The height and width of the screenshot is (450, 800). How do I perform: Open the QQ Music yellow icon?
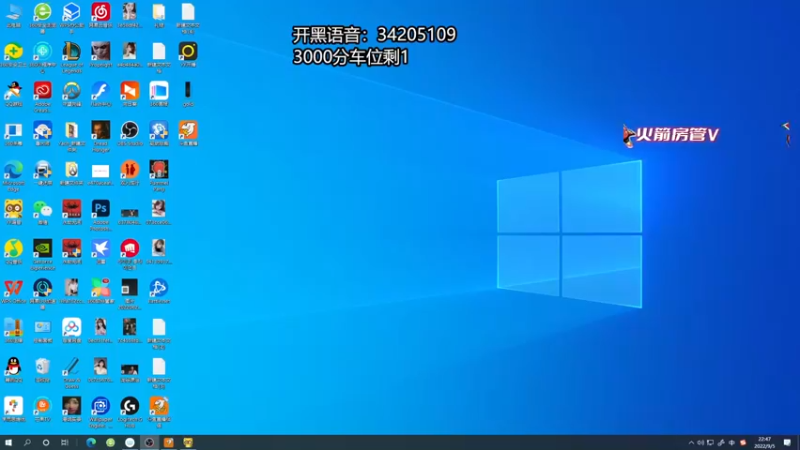[x=13, y=248]
